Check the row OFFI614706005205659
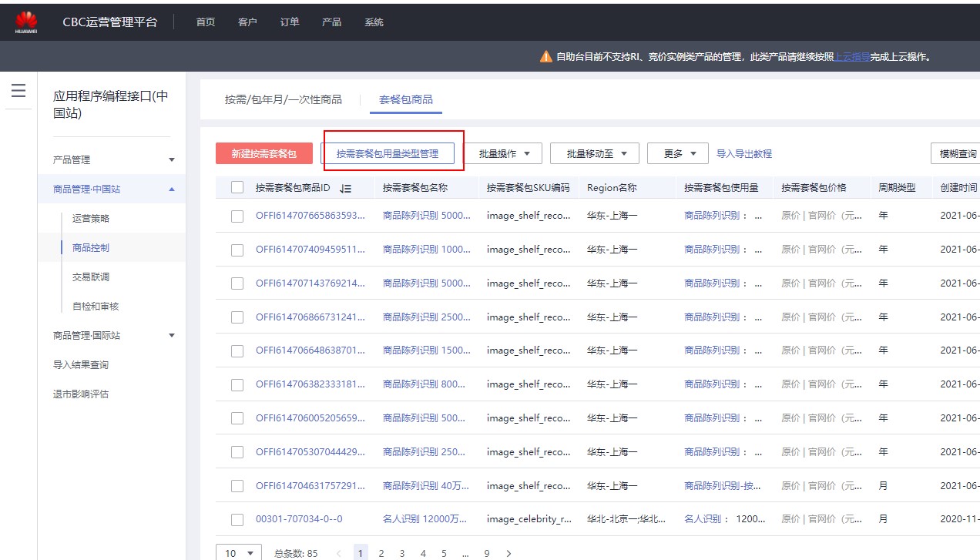The height and width of the screenshot is (560, 980). coord(237,418)
